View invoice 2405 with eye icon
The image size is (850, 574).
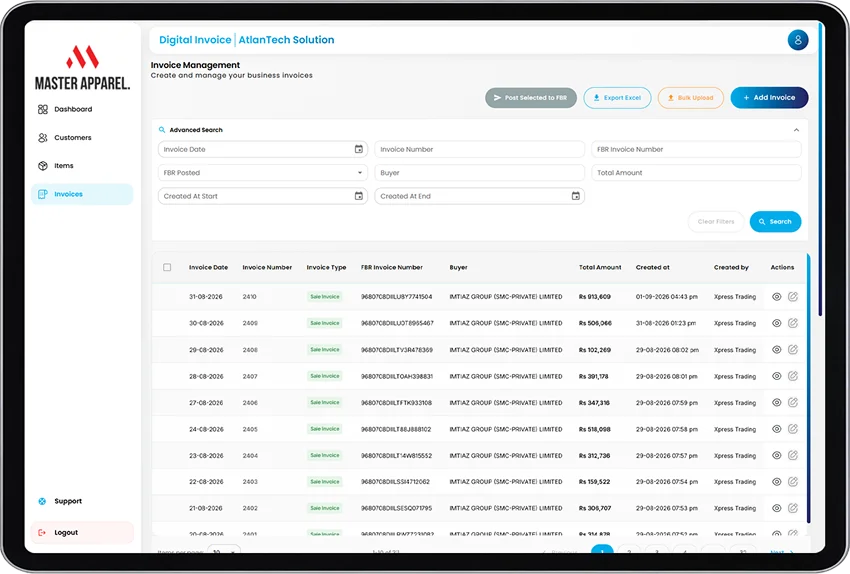click(x=776, y=429)
